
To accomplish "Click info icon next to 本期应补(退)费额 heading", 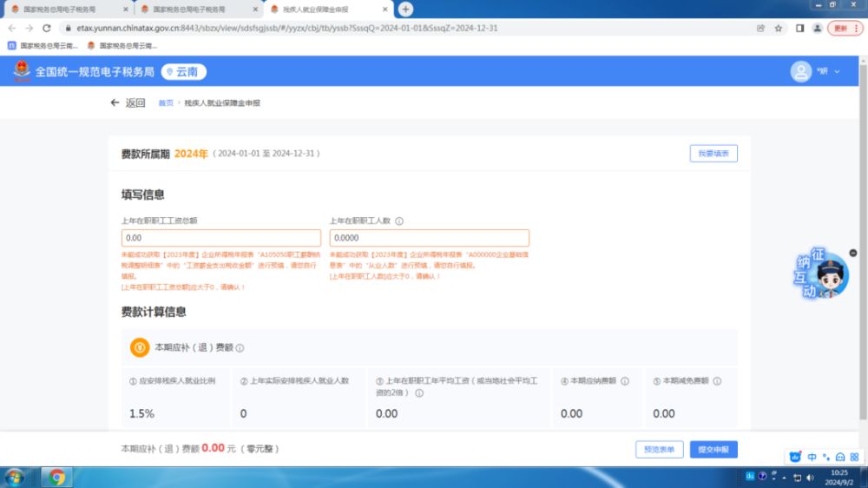I will click(240, 348).
